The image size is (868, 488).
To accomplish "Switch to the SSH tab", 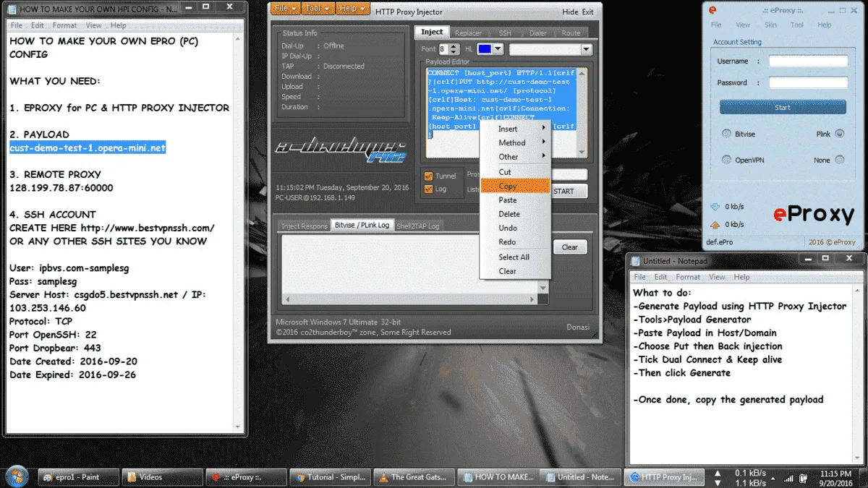I will pyautogui.click(x=504, y=33).
